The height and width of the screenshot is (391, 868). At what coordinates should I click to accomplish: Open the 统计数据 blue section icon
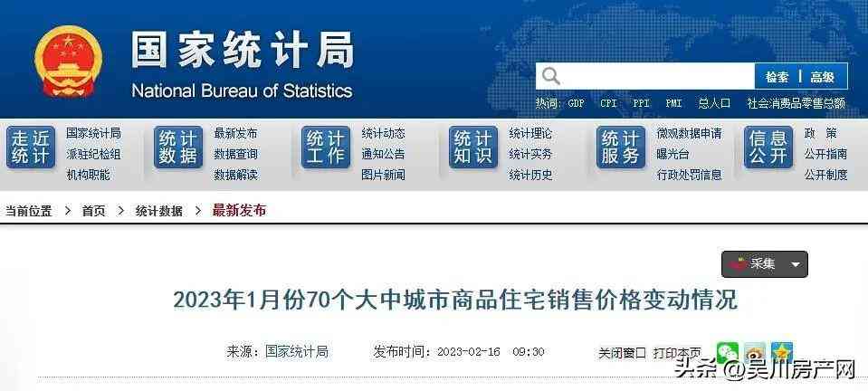click(x=178, y=148)
